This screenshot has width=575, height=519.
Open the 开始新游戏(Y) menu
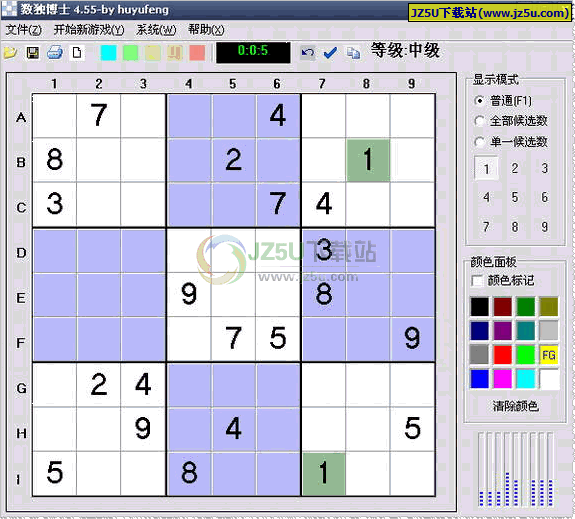point(89,30)
